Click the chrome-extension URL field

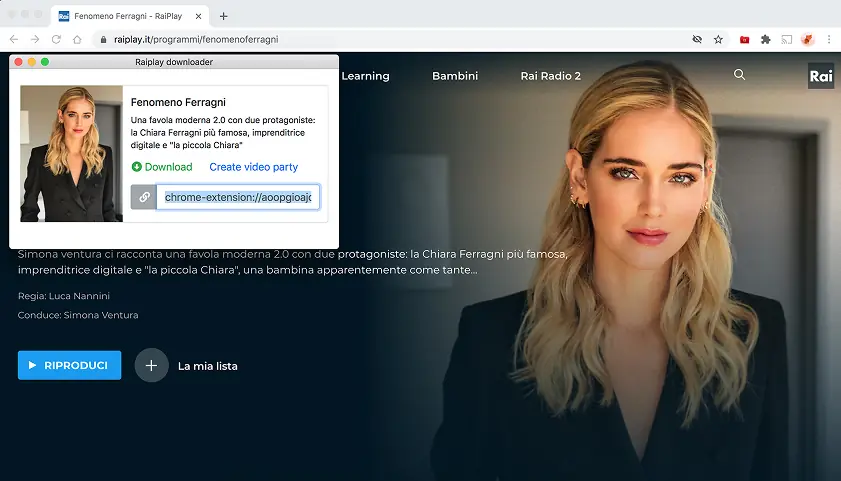238,197
